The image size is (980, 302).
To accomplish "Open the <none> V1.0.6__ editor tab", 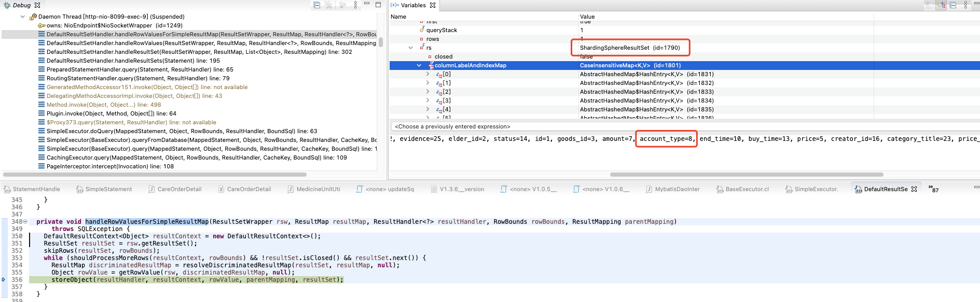I will point(601,189).
